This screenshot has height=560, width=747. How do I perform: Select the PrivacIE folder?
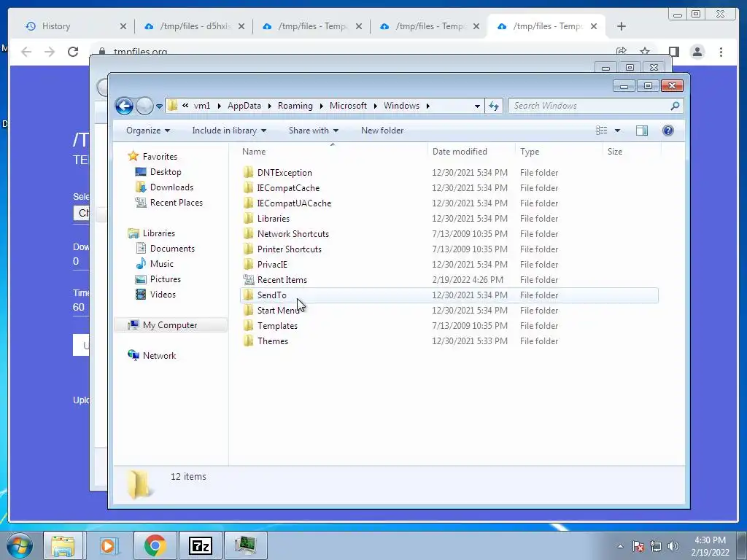point(272,264)
